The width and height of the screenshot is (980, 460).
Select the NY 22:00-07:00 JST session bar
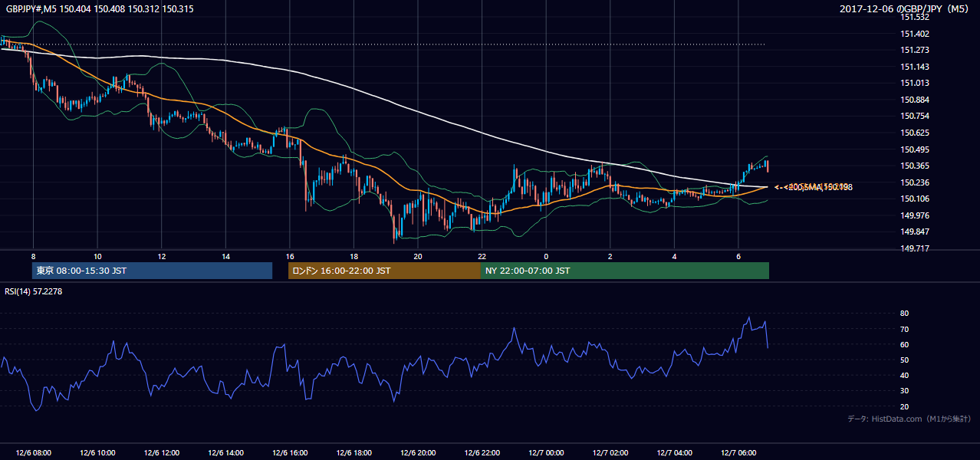pyautogui.click(x=625, y=271)
